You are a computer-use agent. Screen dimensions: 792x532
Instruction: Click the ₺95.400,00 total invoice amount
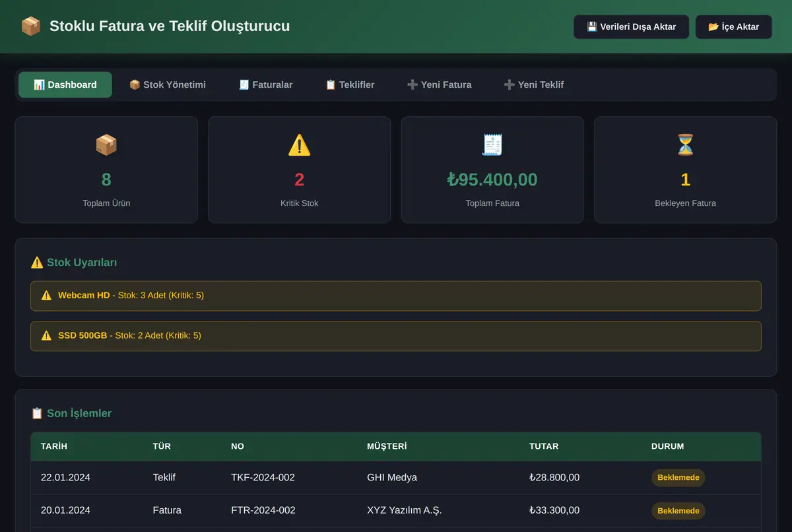[x=492, y=180]
